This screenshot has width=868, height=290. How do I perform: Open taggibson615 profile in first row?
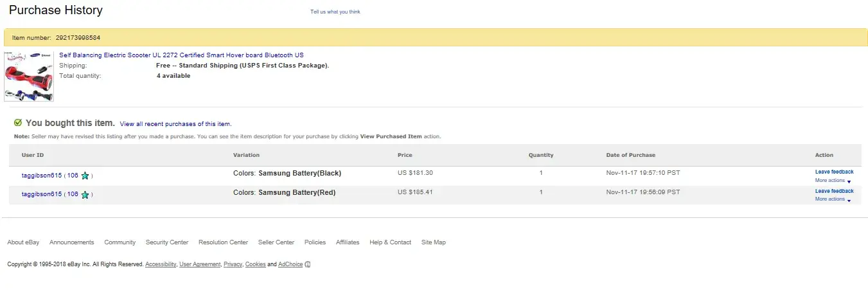pyautogui.click(x=42, y=175)
